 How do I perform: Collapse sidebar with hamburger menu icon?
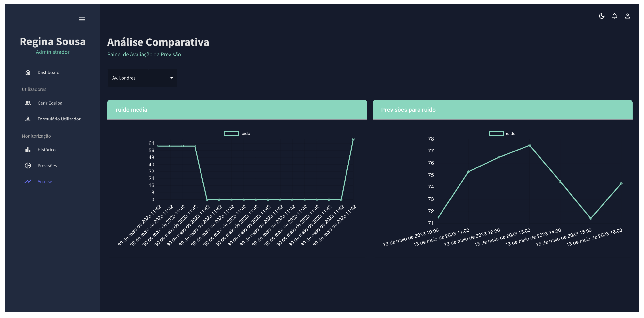(x=82, y=19)
